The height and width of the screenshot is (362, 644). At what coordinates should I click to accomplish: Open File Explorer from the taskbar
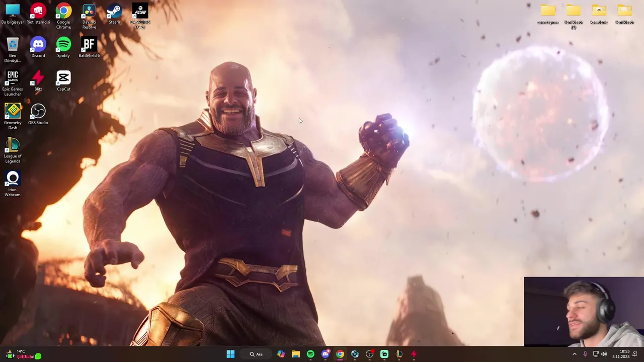click(x=296, y=354)
